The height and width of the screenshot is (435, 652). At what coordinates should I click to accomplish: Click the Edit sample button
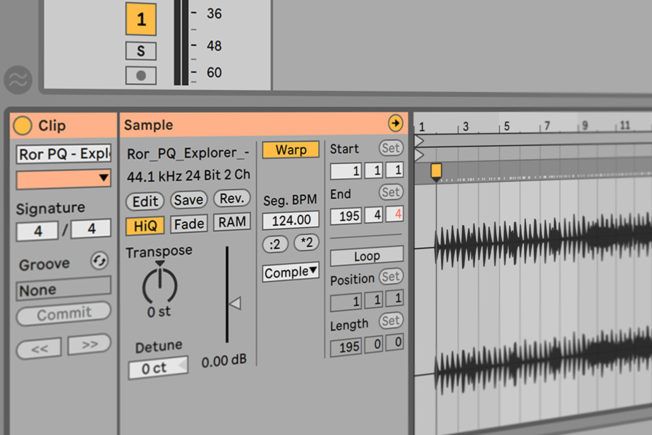tap(145, 201)
